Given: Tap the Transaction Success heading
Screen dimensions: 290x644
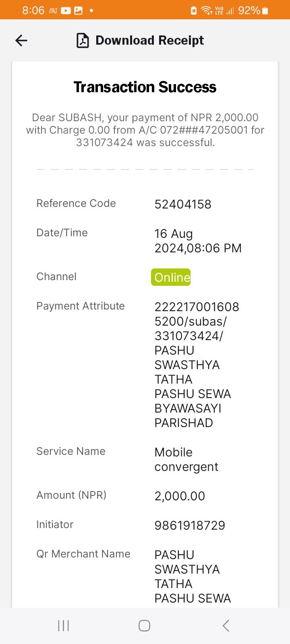Looking at the screenshot, I should point(145,87).
